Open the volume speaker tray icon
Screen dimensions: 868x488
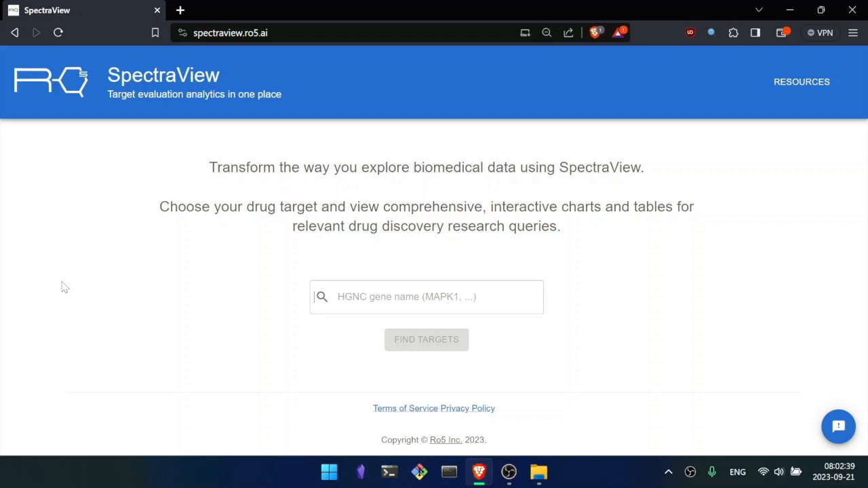(x=778, y=472)
